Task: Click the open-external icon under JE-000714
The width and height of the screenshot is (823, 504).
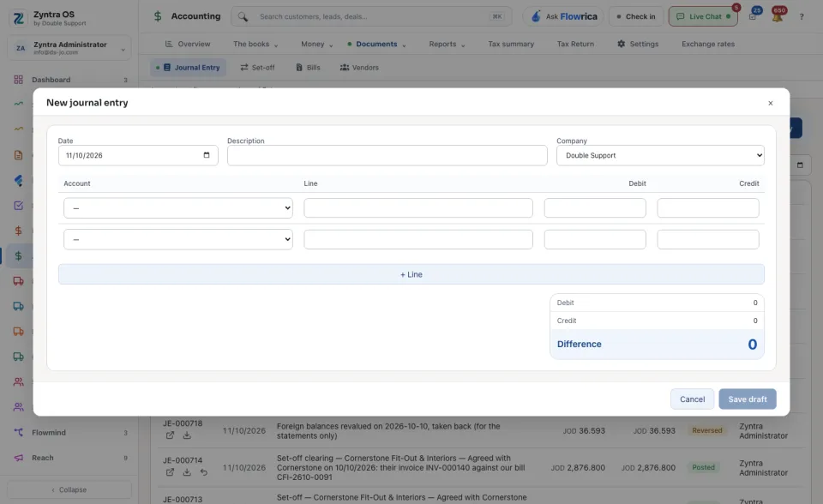Action: 170,472
